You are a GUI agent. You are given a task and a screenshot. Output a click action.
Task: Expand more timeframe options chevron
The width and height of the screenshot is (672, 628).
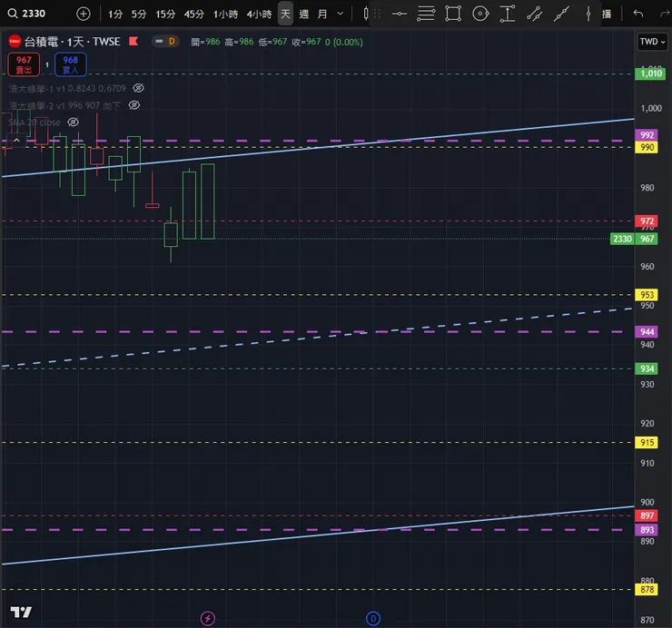[x=341, y=14]
